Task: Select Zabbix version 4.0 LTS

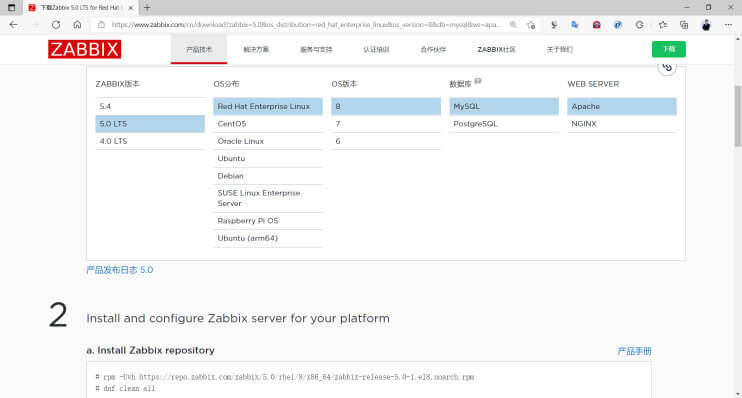Action: tap(150, 141)
